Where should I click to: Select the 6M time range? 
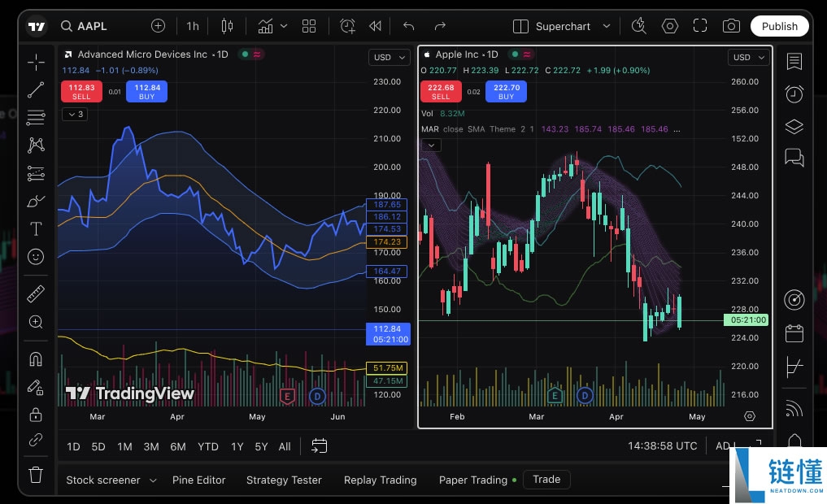click(x=178, y=446)
